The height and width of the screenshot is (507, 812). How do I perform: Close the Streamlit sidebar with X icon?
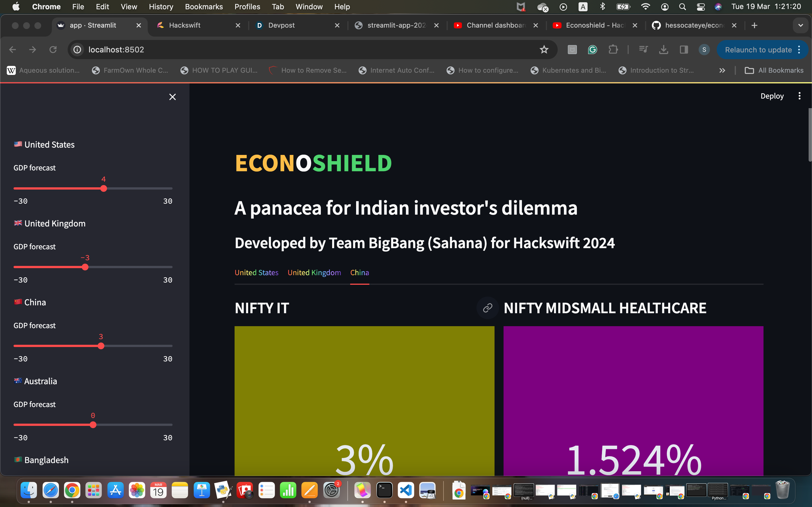click(173, 97)
